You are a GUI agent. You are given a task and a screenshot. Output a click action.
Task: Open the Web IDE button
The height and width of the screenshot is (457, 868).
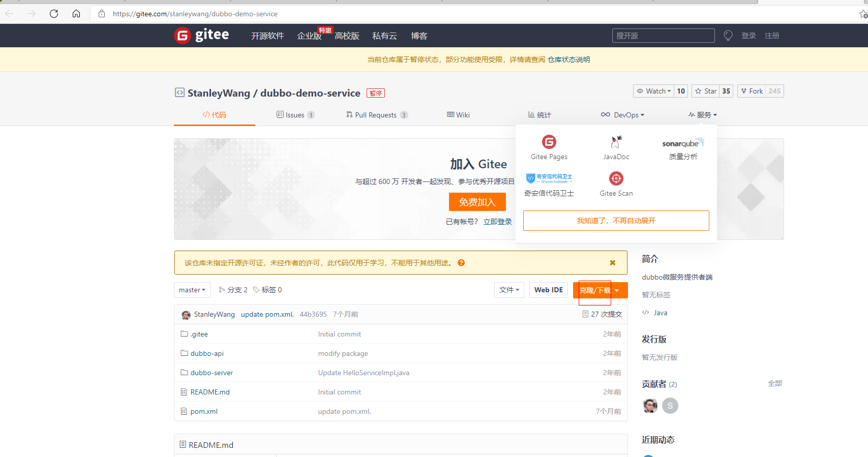549,290
